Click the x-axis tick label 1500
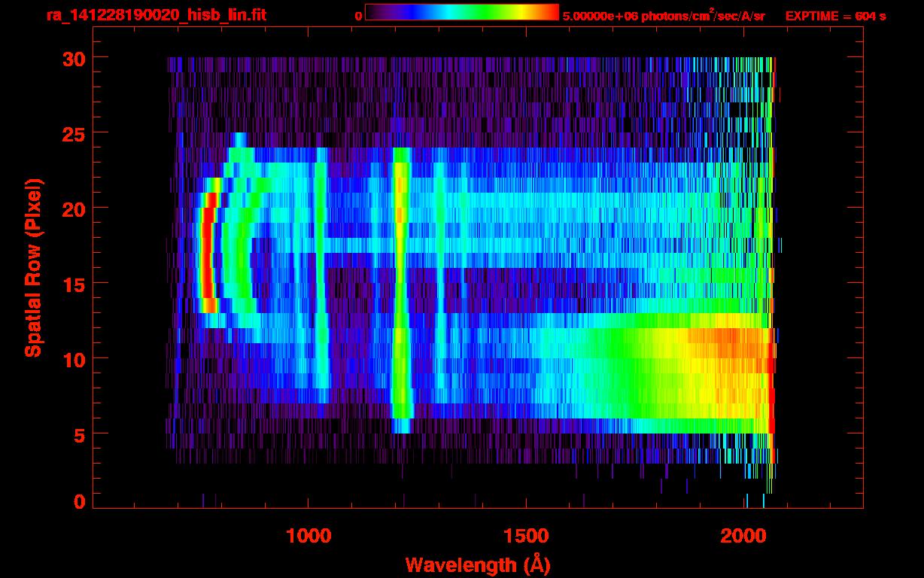Image resolution: width=924 pixels, height=578 pixels. pos(527,536)
